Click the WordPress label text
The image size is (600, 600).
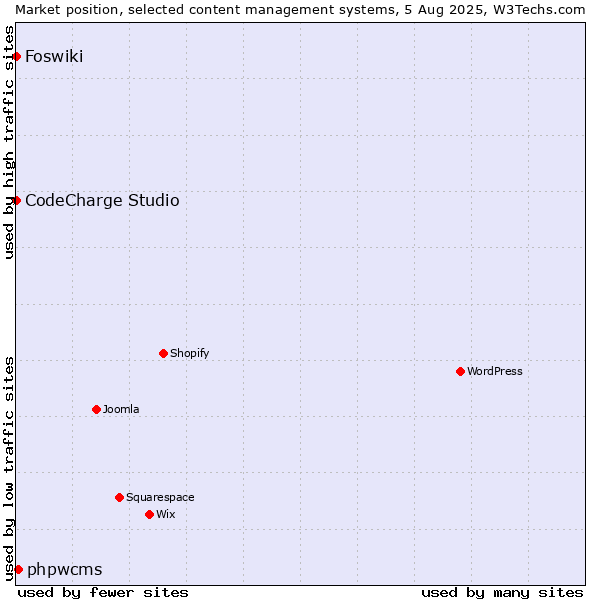[x=495, y=371]
